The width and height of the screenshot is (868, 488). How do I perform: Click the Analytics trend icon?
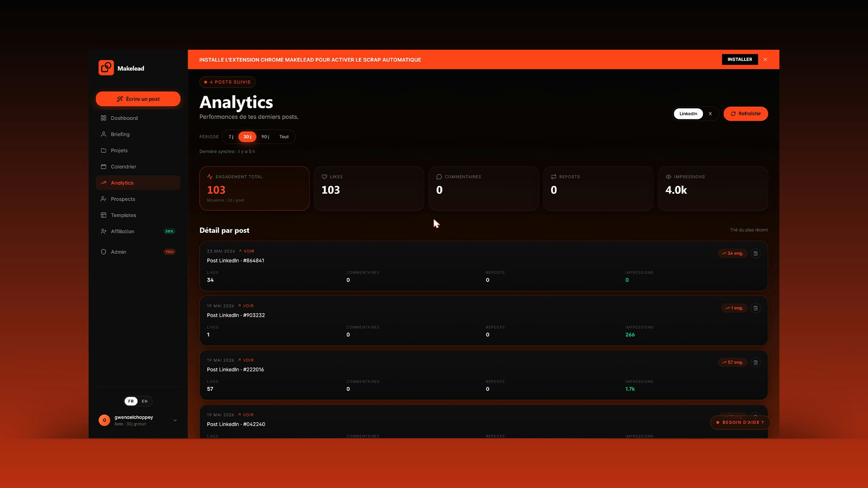tap(104, 183)
